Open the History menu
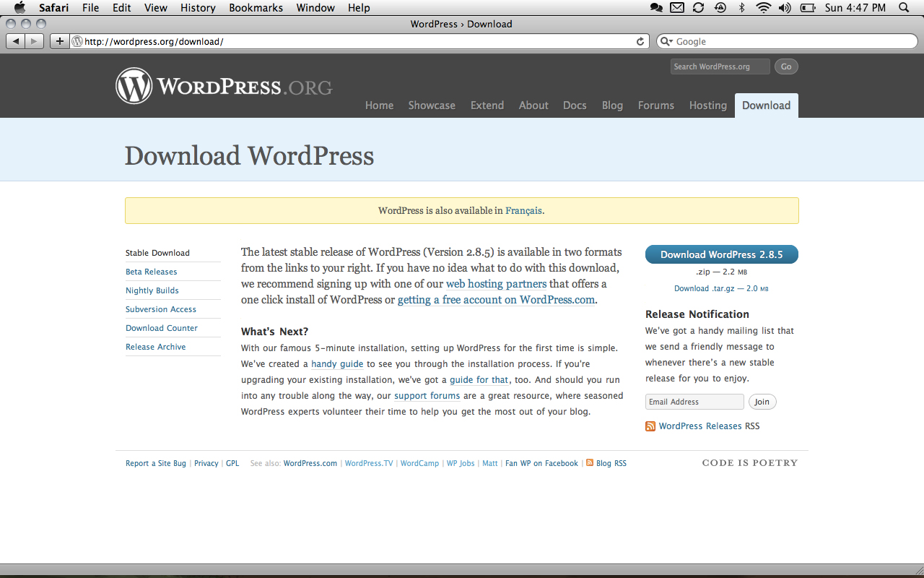 point(198,8)
